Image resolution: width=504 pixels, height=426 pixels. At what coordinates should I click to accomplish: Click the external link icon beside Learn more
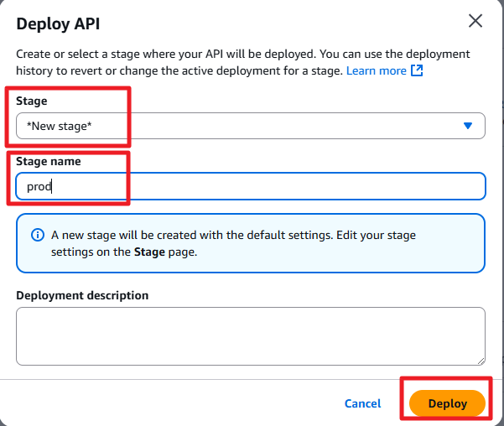pyautogui.click(x=417, y=71)
